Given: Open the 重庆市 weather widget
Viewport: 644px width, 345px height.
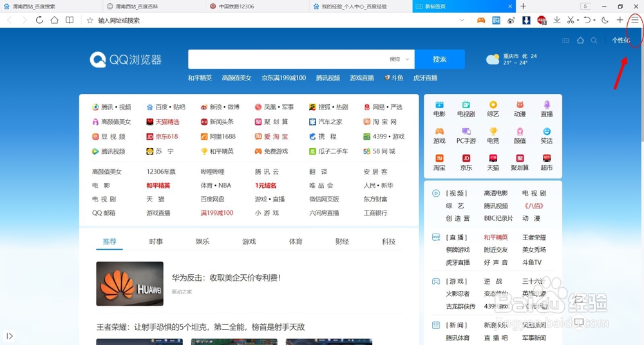Looking at the screenshot, I should (512, 59).
